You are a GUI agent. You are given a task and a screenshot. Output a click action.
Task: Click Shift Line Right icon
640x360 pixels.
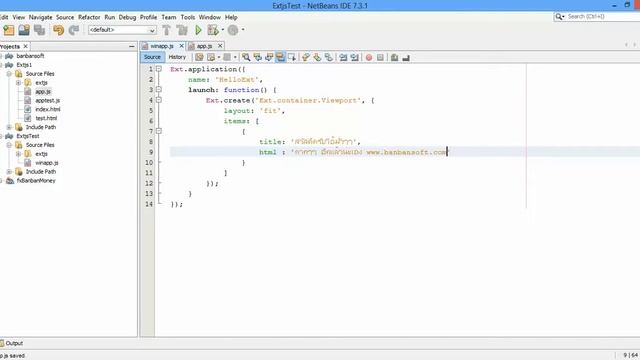point(355,58)
